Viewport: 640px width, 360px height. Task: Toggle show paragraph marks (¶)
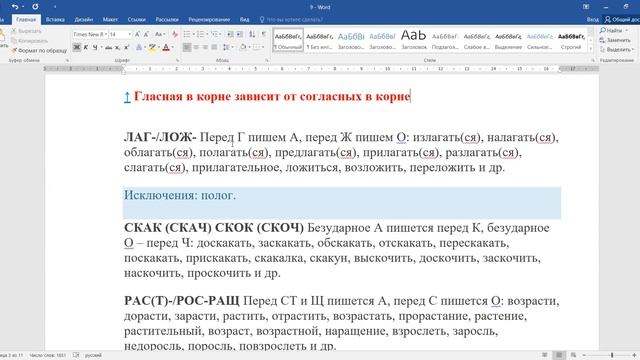264,34
